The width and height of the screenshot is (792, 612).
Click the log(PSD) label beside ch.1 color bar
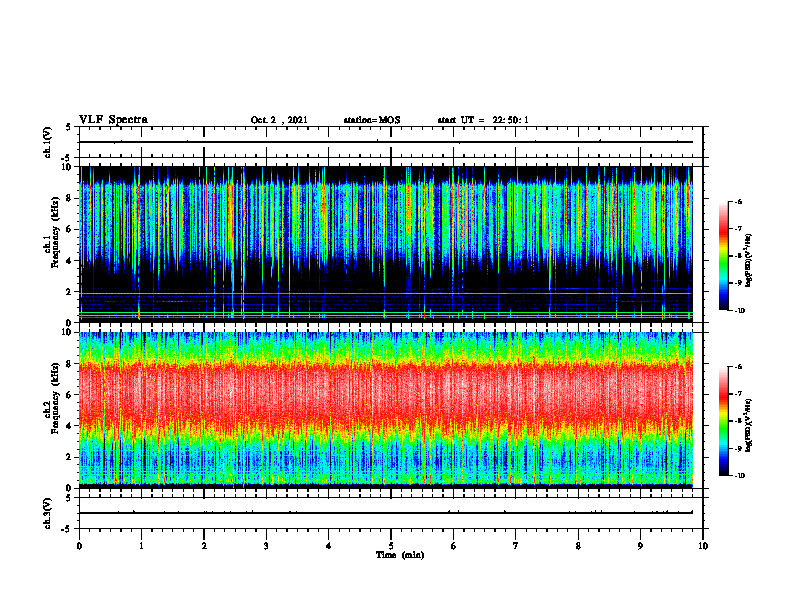click(749, 260)
